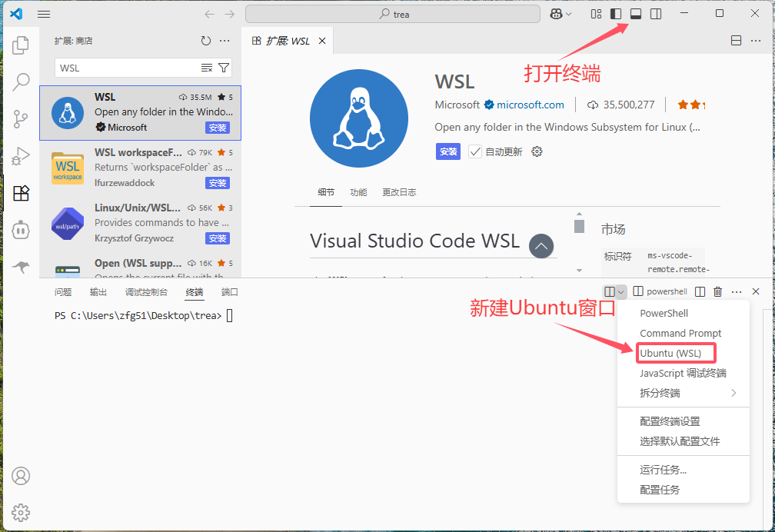Go forward with the right arrow
This screenshot has height=532, width=775.
pos(229,14)
